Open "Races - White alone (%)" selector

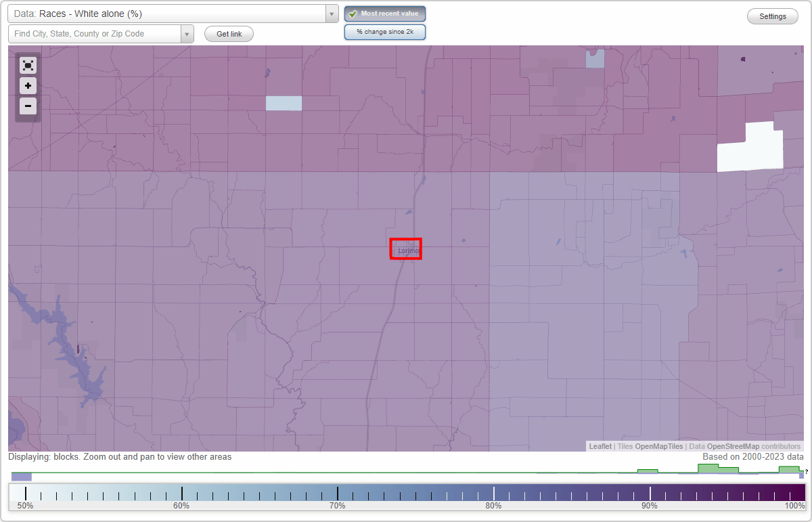click(x=169, y=14)
